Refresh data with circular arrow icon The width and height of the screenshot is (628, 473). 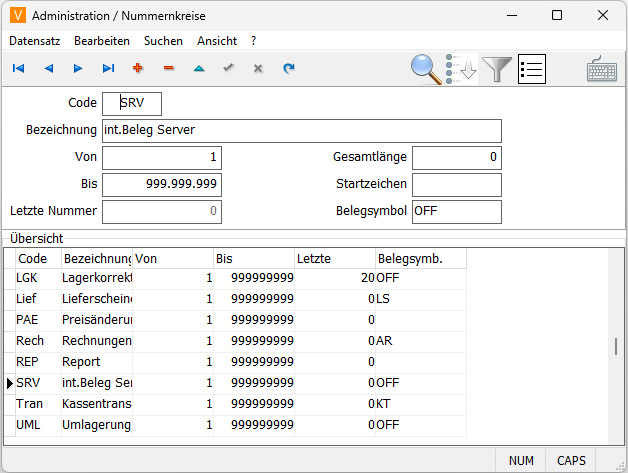288,68
